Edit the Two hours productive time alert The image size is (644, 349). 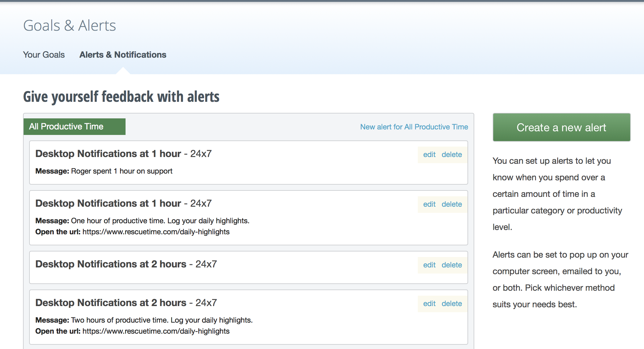click(x=429, y=304)
